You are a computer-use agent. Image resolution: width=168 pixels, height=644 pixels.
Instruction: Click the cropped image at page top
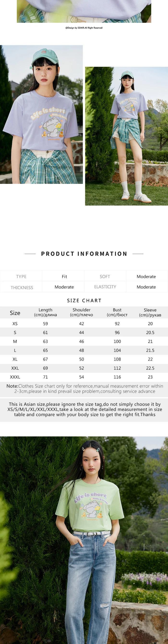click(x=84, y=11)
